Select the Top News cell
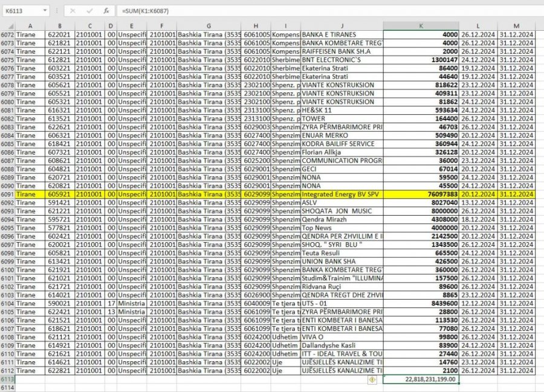This screenshot has width=544, height=392. coord(342,228)
